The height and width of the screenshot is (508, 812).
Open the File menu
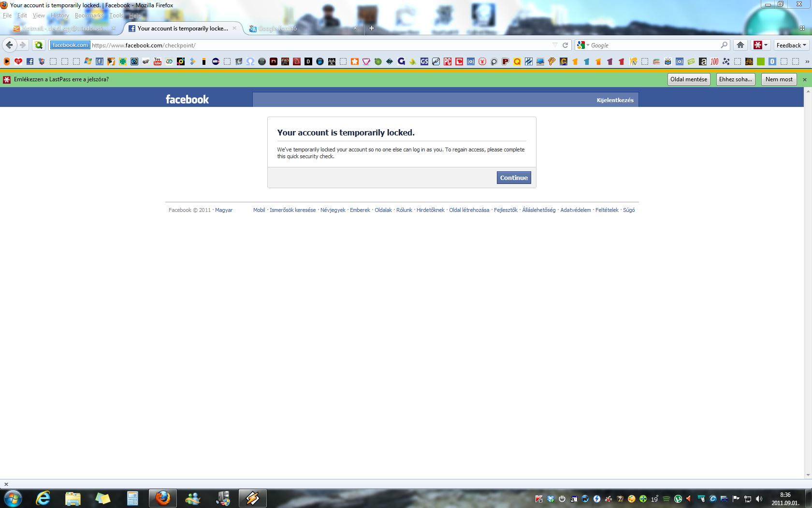(x=7, y=15)
